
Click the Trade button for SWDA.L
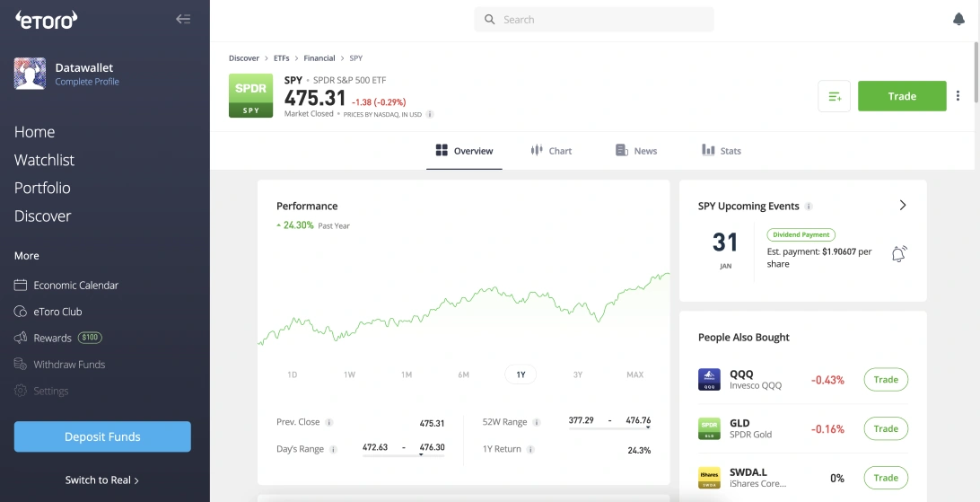(886, 478)
